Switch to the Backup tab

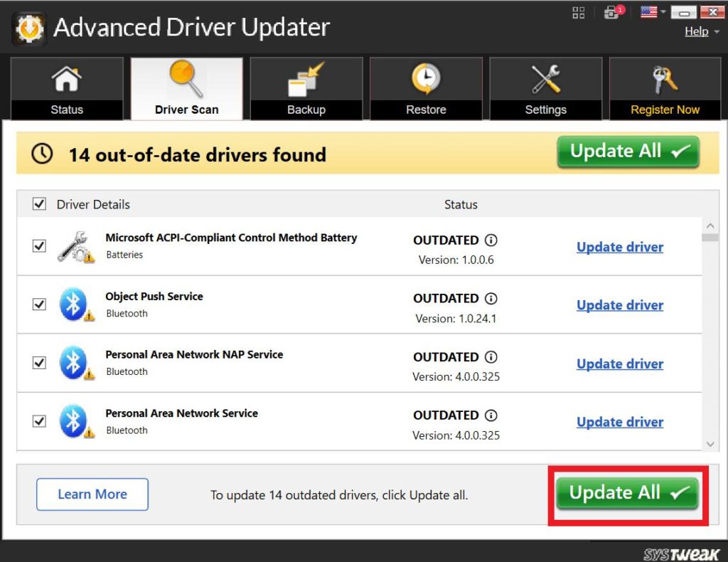[306, 89]
